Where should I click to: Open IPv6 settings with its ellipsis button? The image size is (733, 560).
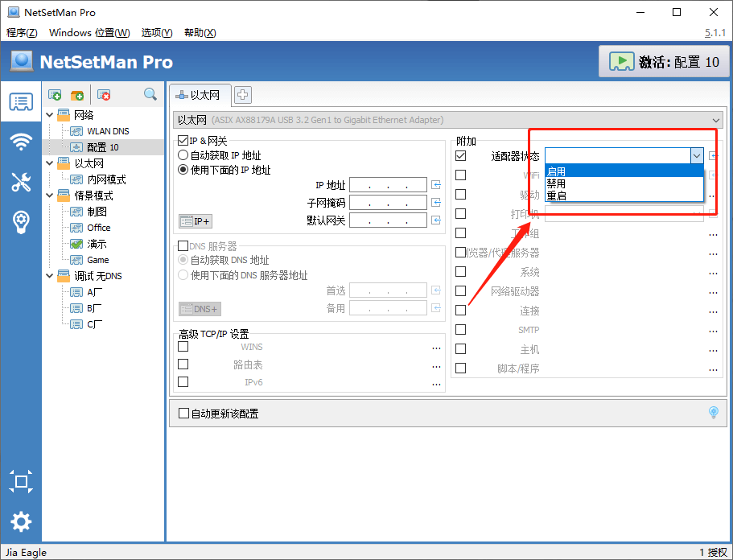point(436,383)
